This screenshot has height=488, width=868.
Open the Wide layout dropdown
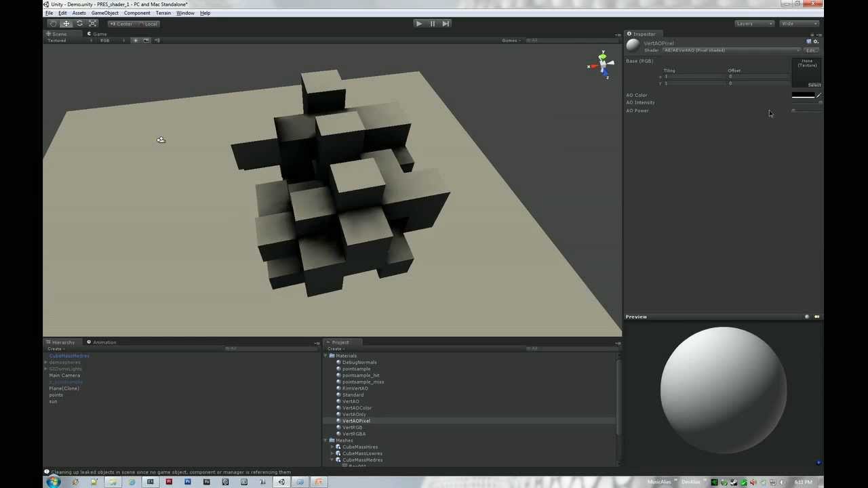[800, 24]
